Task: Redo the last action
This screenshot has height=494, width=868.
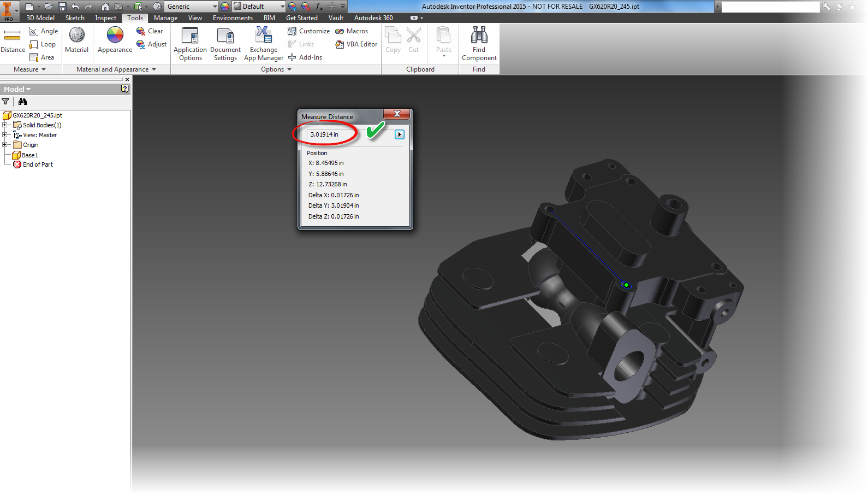Action: [88, 7]
